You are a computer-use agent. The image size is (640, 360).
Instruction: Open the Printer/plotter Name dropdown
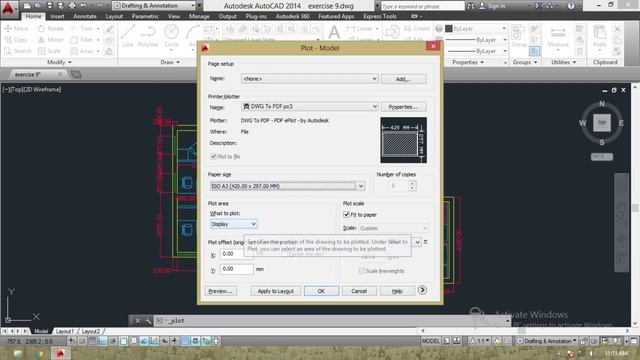[309, 107]
